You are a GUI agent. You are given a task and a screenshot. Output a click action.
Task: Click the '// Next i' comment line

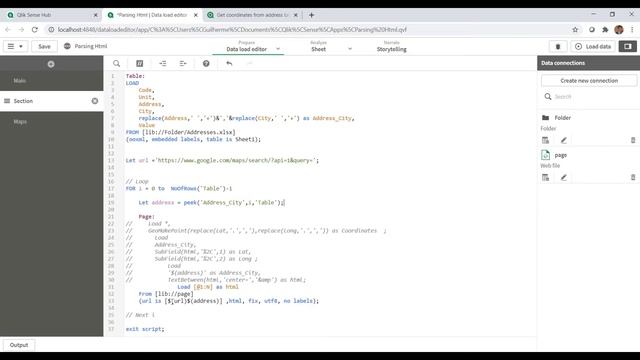140,315
